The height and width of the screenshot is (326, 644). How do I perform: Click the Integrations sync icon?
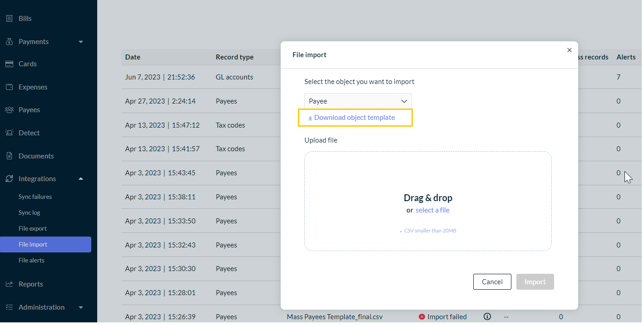pos(9,179)
